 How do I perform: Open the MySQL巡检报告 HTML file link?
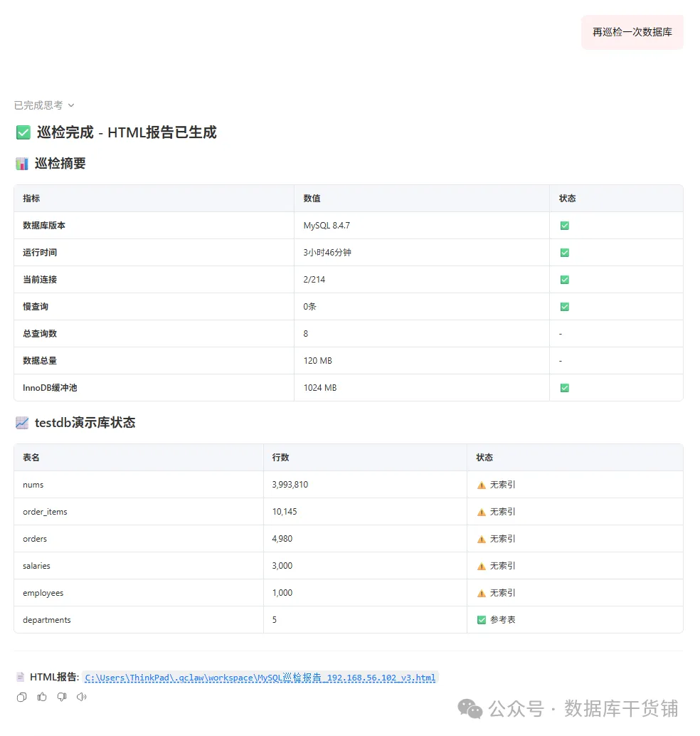click(260, 678)
